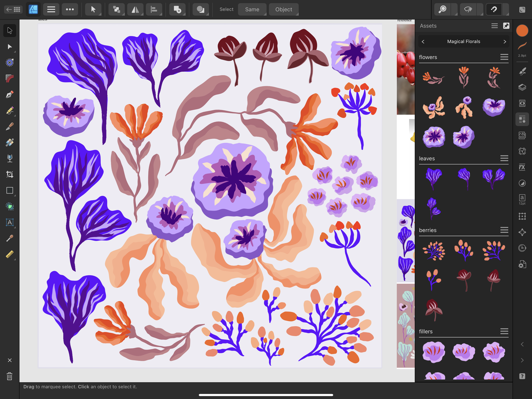Open the flowers category options menu
The image size is (532, 399).
point(504,57)
